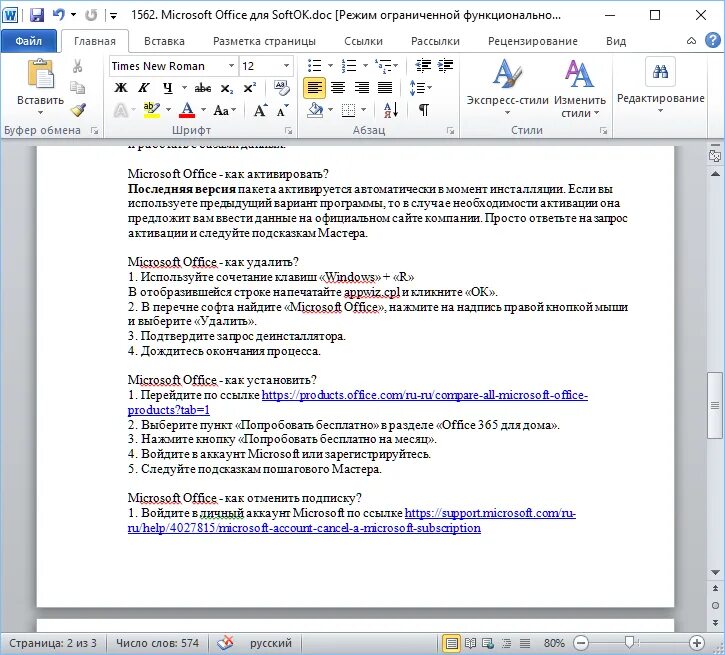Zoom in with plus button
This screenshot has height=655, width=725.
(696, 643)
